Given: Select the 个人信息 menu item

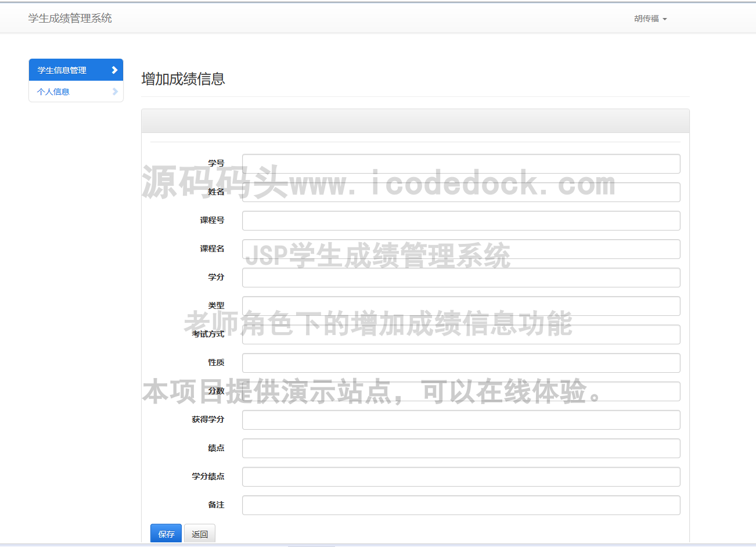Looking at the screenshot, I should (53, 91).
